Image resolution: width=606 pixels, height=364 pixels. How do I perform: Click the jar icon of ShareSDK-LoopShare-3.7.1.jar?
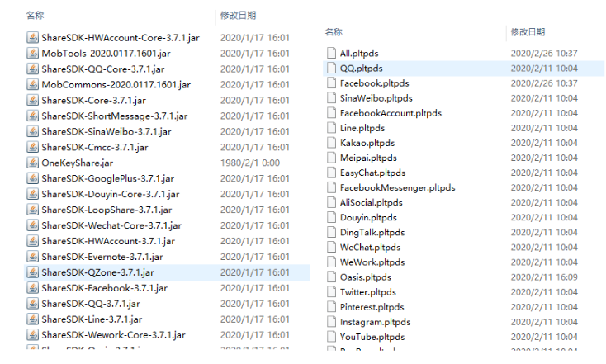[33, 210]
